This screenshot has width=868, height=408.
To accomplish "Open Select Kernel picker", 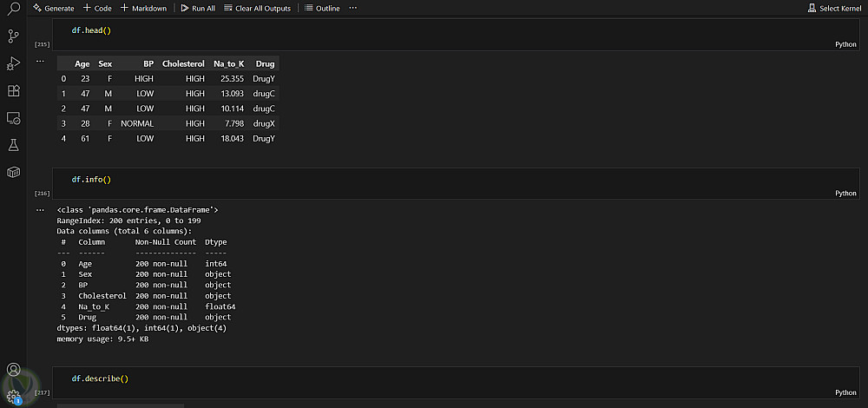I will click(x=835, y=8).
